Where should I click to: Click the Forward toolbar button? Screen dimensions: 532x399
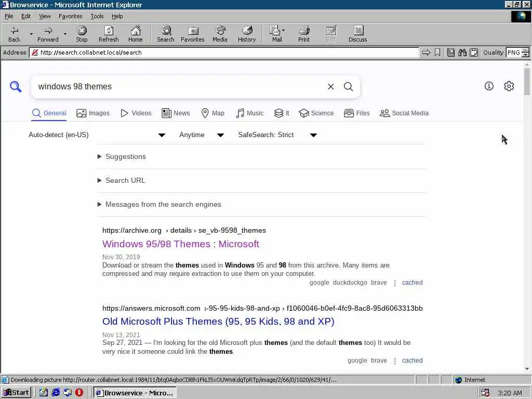click(x=48, y=34)
